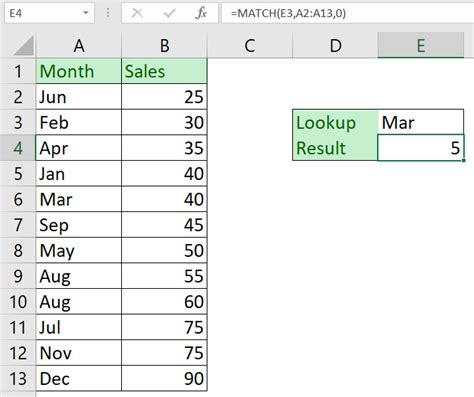Select row 1 header
Screen dimensions: 474x397
pos(18,71)
